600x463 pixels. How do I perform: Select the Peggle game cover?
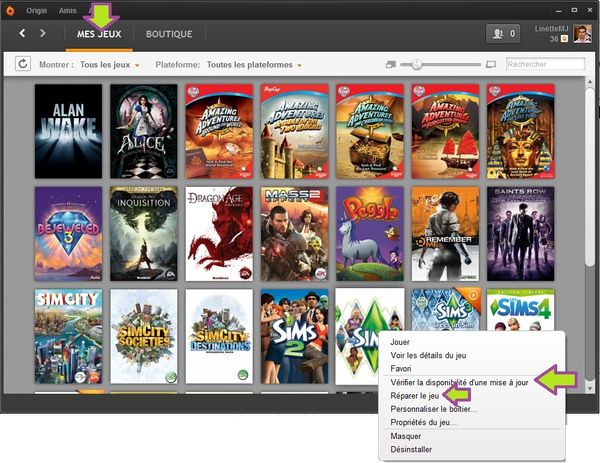tap(370, 234)
